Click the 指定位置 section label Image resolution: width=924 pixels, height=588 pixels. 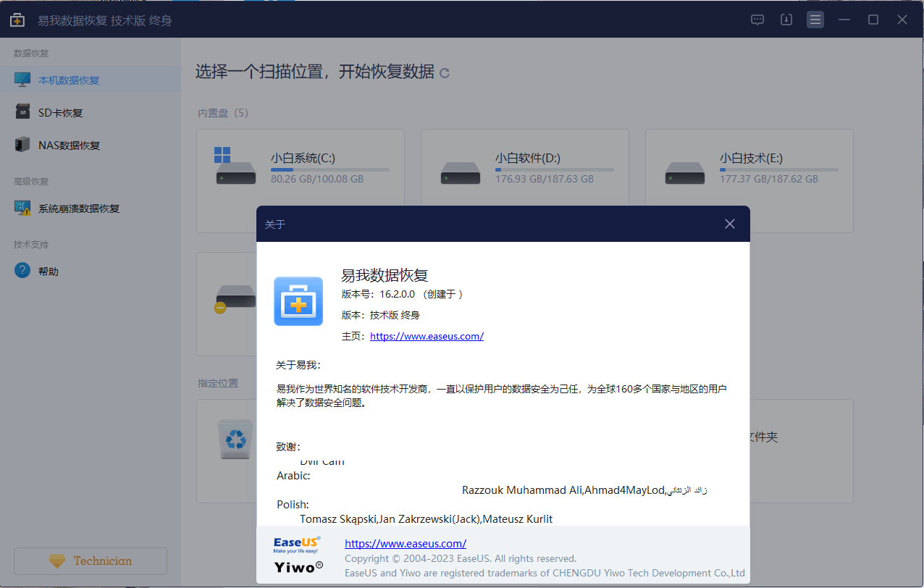[x=218, y=383]
